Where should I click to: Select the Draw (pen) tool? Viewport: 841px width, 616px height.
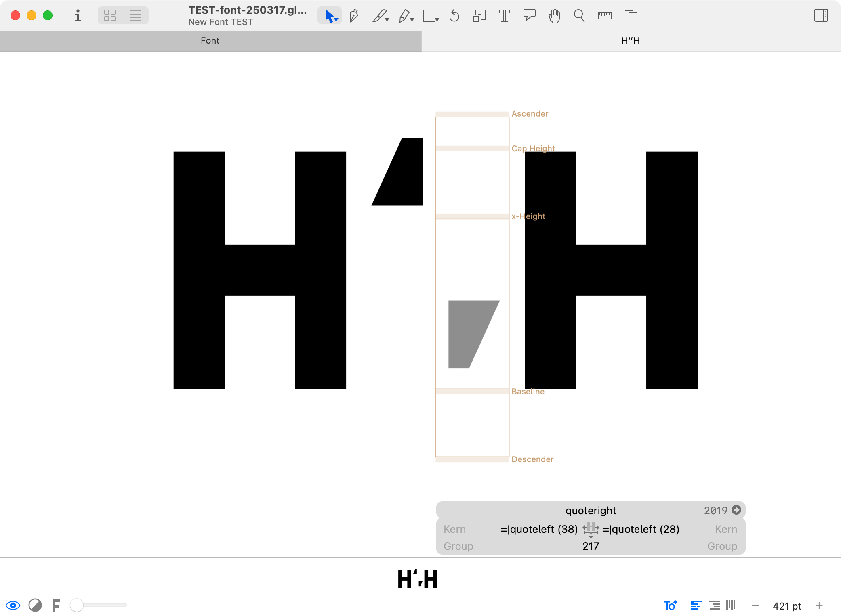click(x=354, y=16)
